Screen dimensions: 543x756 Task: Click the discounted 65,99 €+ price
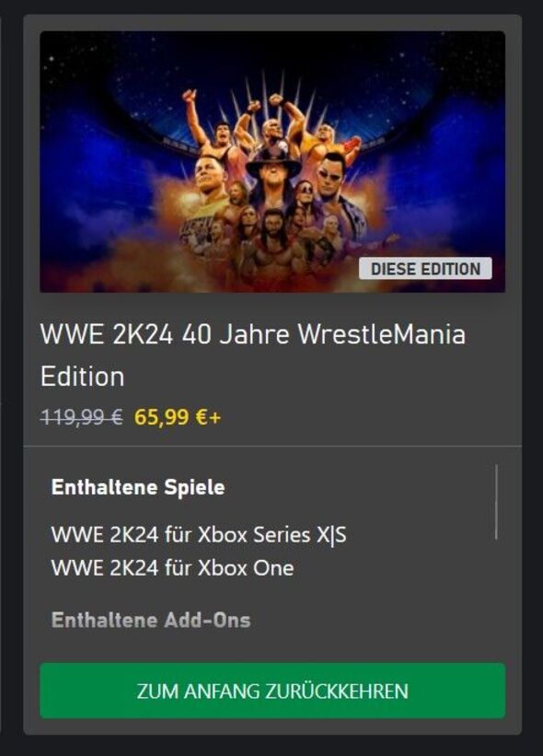[x=178, y=417]
